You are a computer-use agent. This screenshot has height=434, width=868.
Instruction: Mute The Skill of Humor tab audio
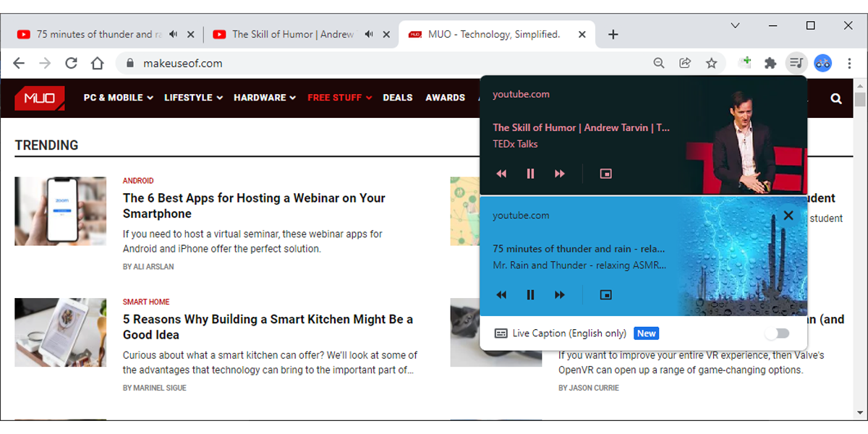[369, 33]
